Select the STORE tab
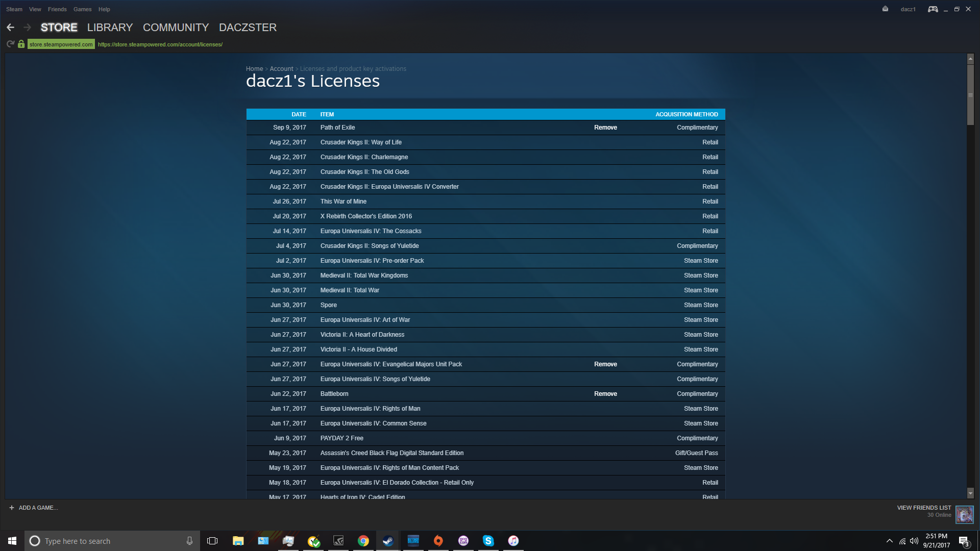Viewport: 980px width, 551px height. pos(59,28)
